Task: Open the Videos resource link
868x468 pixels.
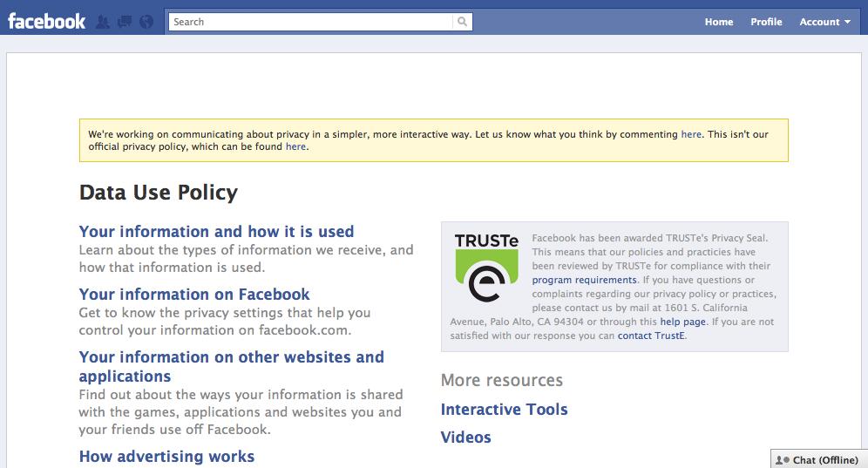Action: (x=465, y=437)
